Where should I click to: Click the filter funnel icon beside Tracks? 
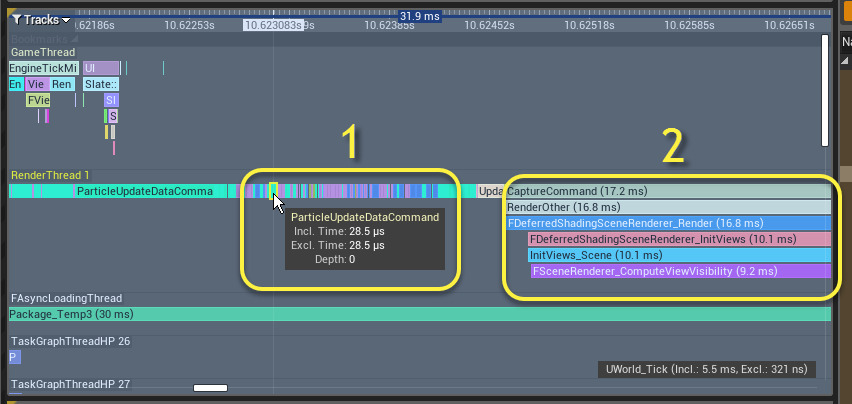tap(17, 20)
